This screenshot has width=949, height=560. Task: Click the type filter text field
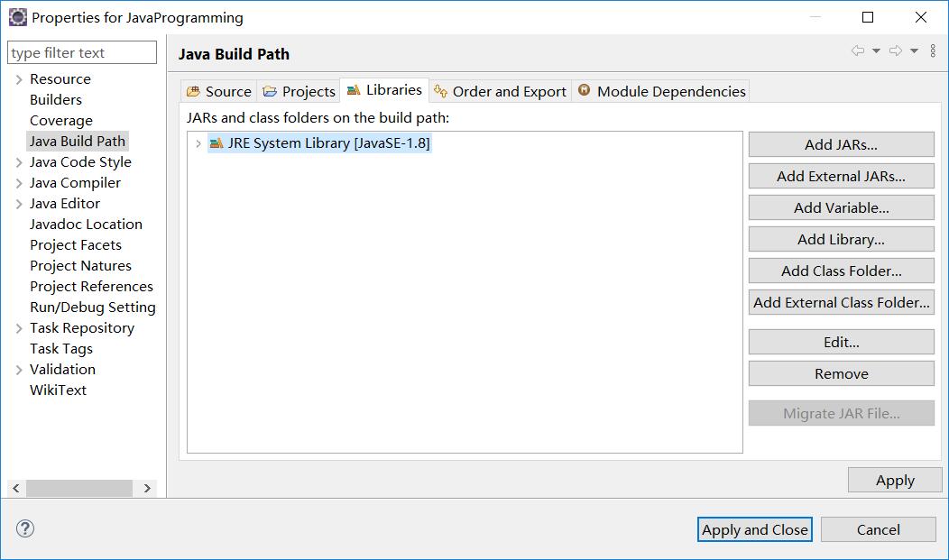click(81, 51)
